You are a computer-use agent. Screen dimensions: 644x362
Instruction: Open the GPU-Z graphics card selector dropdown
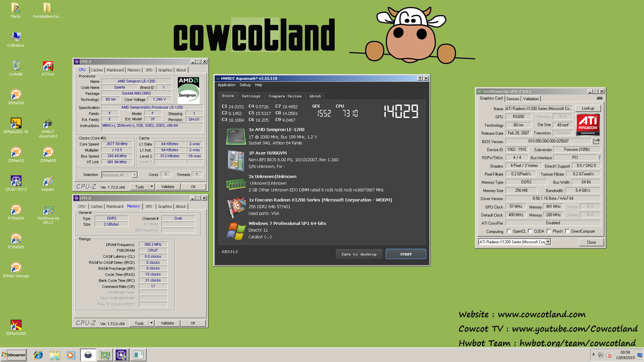pos(548,242)
